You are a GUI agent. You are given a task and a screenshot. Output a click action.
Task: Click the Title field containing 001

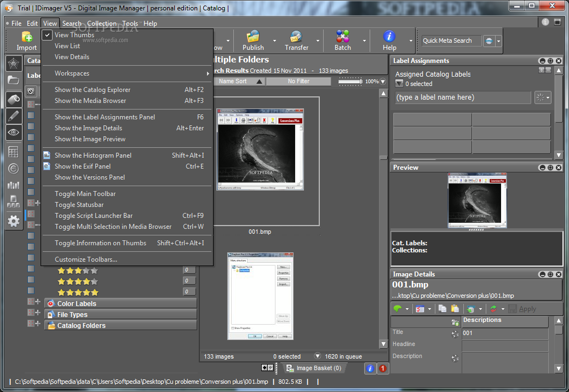tap(505, 333)
